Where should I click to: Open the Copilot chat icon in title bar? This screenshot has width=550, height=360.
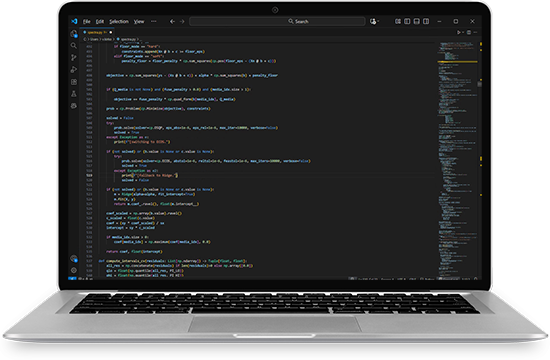[x=373, y=21]
